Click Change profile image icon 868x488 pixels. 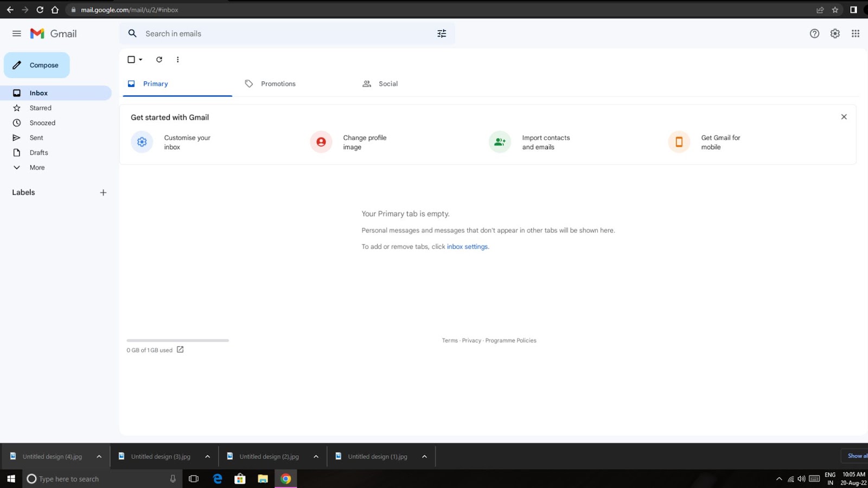point(321,142)
